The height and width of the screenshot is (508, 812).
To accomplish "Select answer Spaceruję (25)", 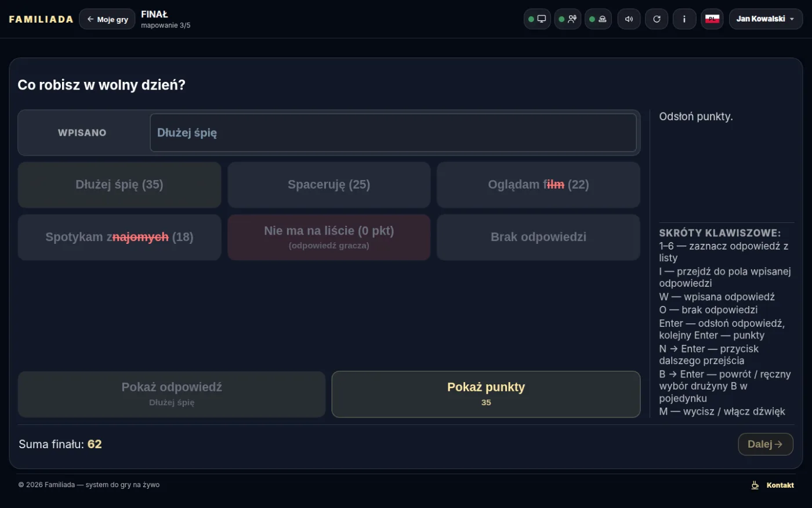I will [329, 185].
